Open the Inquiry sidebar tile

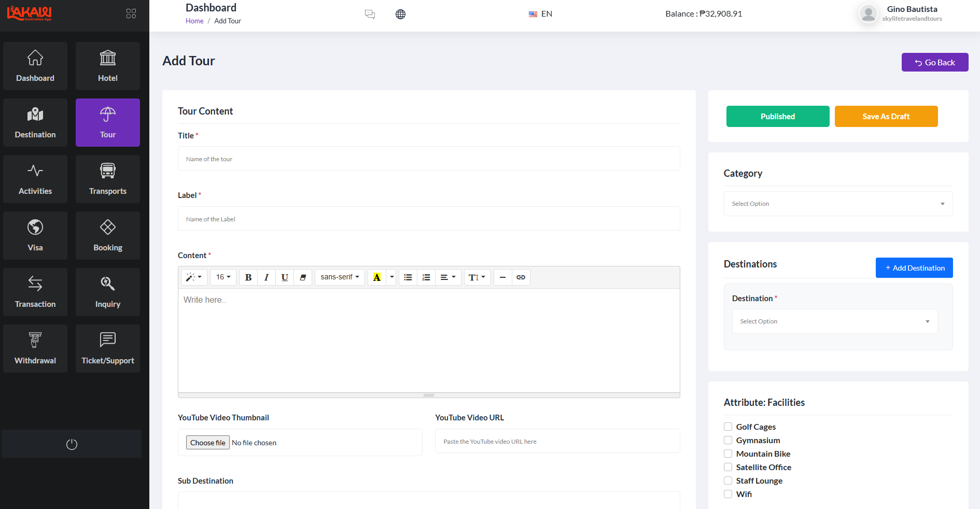108,292
